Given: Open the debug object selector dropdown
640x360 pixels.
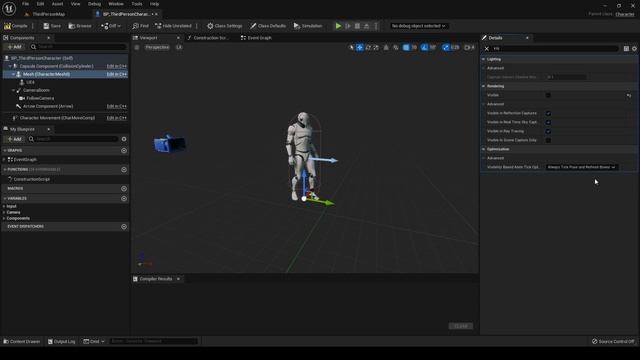Looking at the screenshot, I should pos(418,26).
